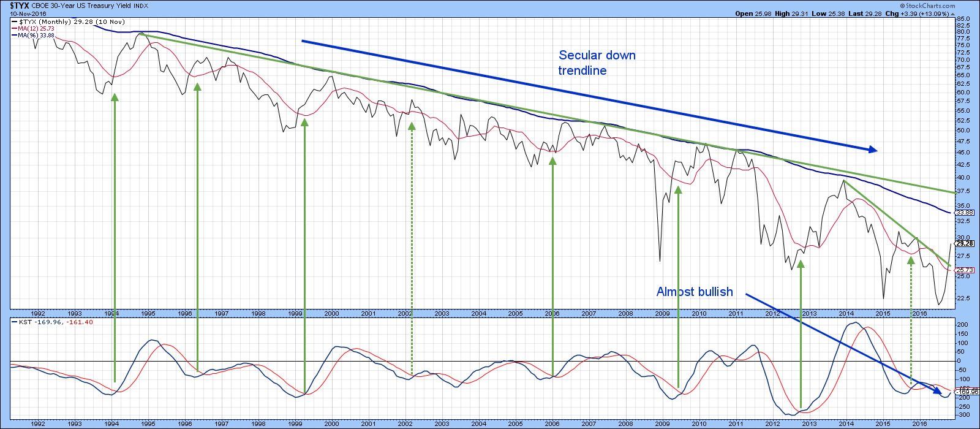
Task: Click the Low 25.38 quote value
Action: (829, 13)
